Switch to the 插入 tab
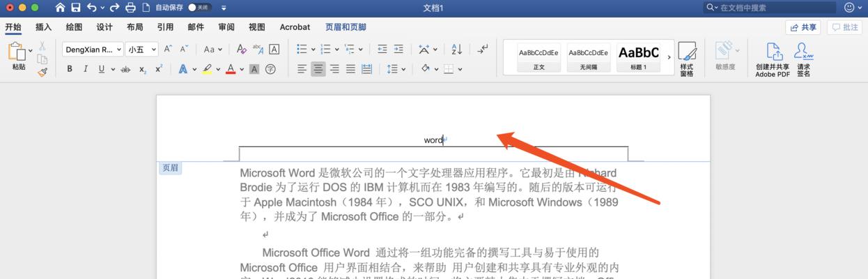This screenshot has height=279, width=868. tap(44, 27)
